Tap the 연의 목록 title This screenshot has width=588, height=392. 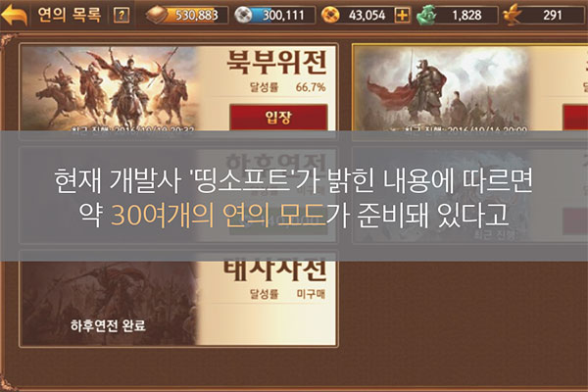point(70,15)
